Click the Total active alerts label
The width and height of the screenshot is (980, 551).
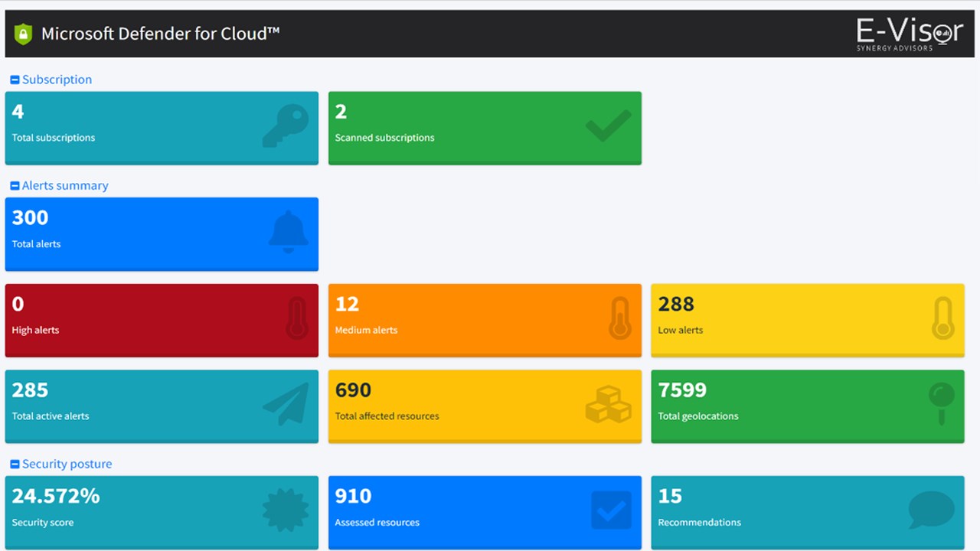click(x=51, y=416)
